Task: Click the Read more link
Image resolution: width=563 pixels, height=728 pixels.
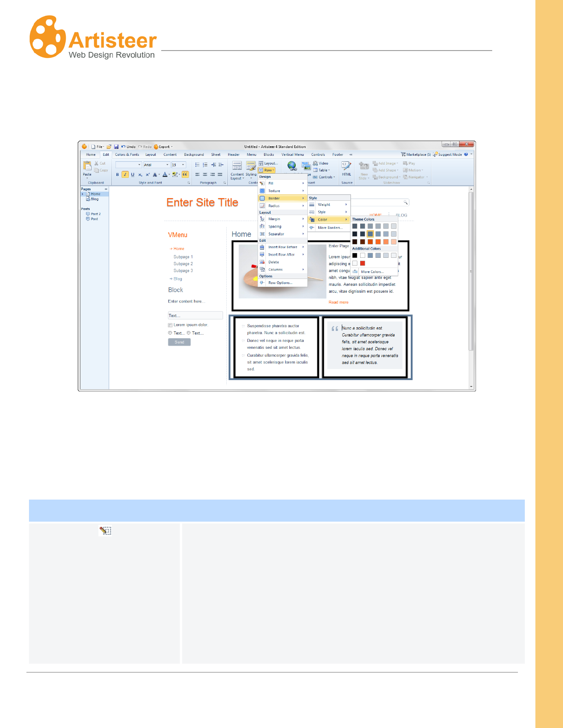Action: [x=339, y=302]
